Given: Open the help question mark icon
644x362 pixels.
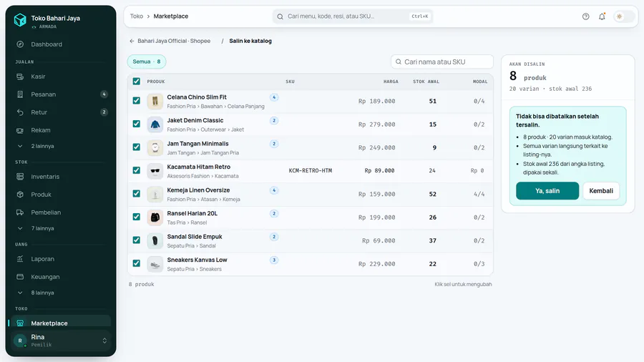Looking at the screenshot, I should click(585, 16).
